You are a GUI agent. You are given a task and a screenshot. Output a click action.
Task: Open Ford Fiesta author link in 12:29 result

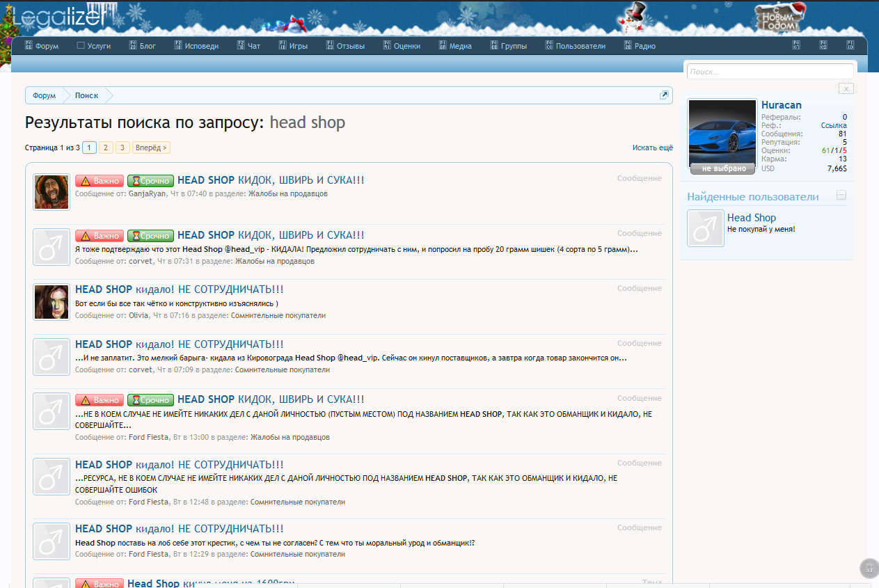coord(148,554)
